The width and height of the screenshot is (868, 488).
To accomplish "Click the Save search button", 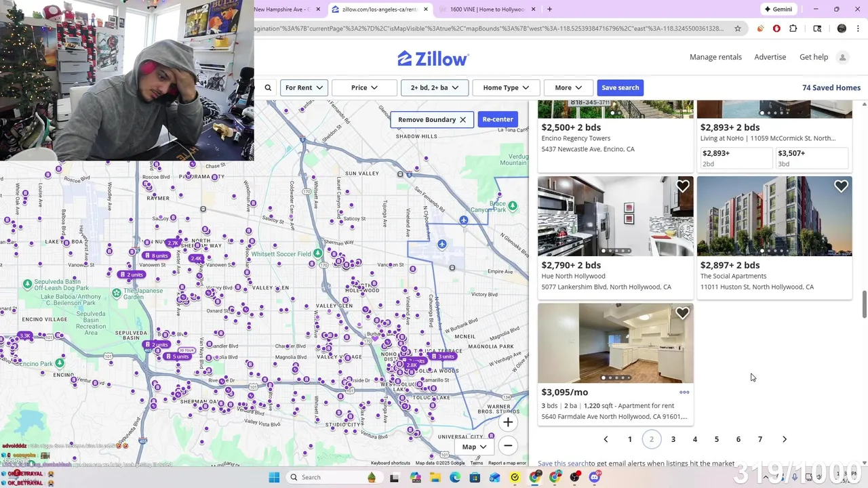I will 620,87.
